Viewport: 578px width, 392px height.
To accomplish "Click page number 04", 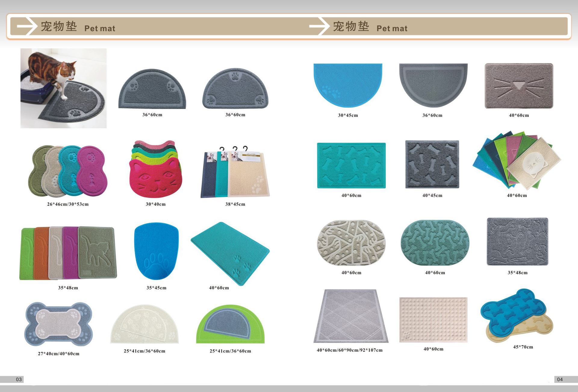I will point(560,379).
